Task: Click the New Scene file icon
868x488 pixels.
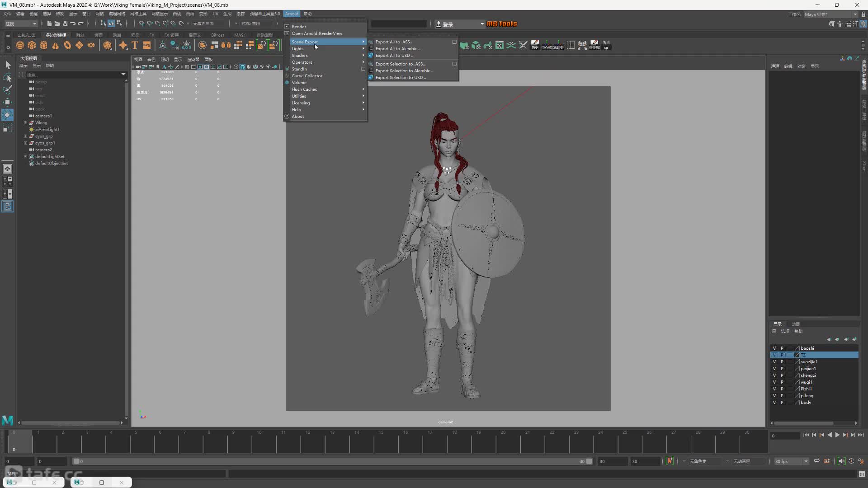Action: point(49,23)
